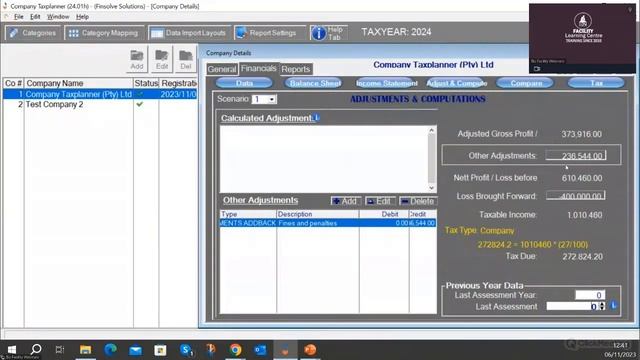This screenshot has width=640, height=360.
Task: Edit the selected Other Adjustment
Action: pos(380,201)
